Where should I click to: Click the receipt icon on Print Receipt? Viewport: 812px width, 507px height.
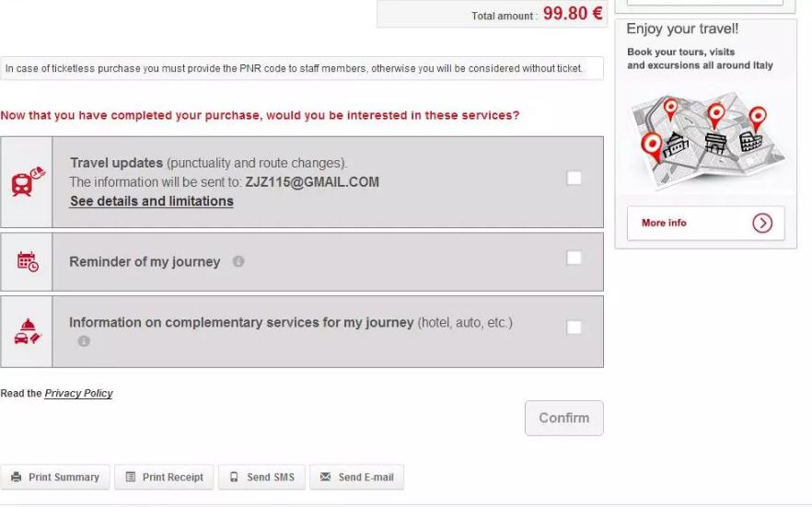[131, 478]
